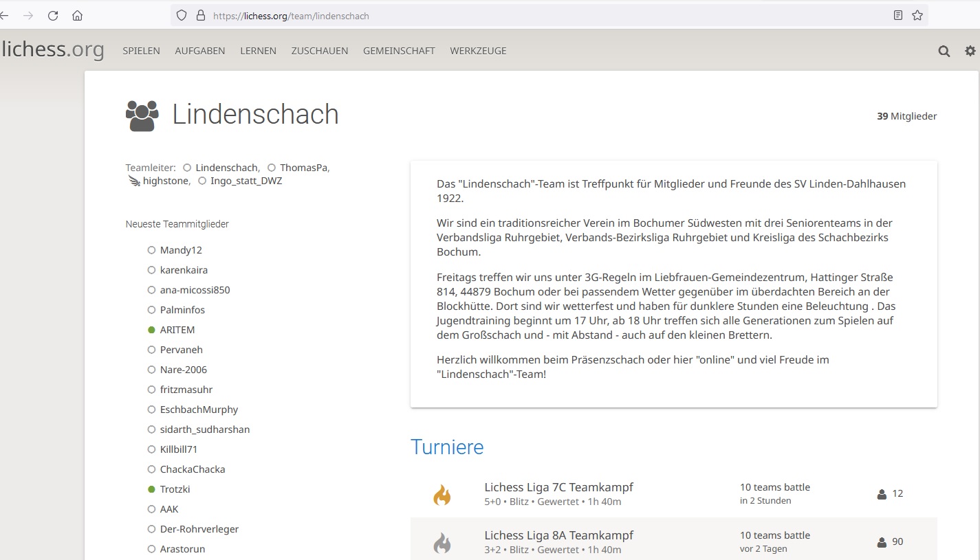This screenshot has height=560, width=980.
Task: Open Lichess Liga 7C Teamkampf tournament
Action: click(558, 487)
